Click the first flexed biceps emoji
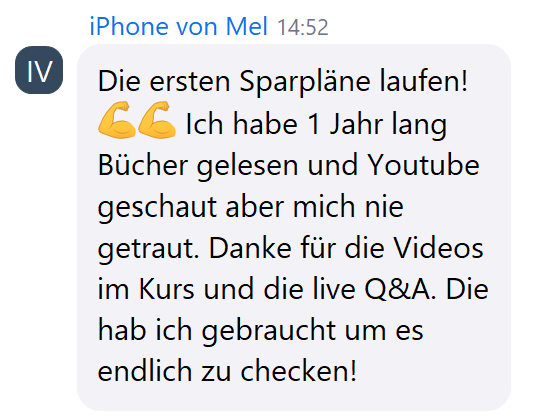538x418 pixels. click(117, 120)
